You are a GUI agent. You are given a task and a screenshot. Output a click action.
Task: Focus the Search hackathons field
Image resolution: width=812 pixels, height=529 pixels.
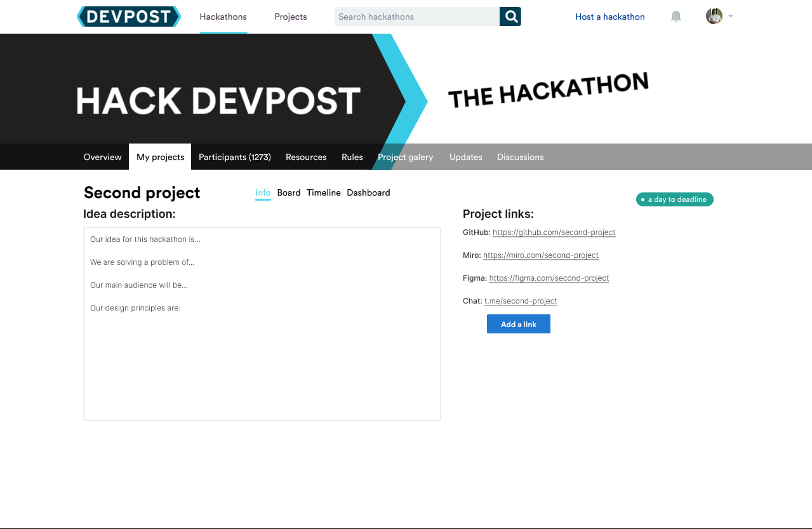tap(417, 17)
